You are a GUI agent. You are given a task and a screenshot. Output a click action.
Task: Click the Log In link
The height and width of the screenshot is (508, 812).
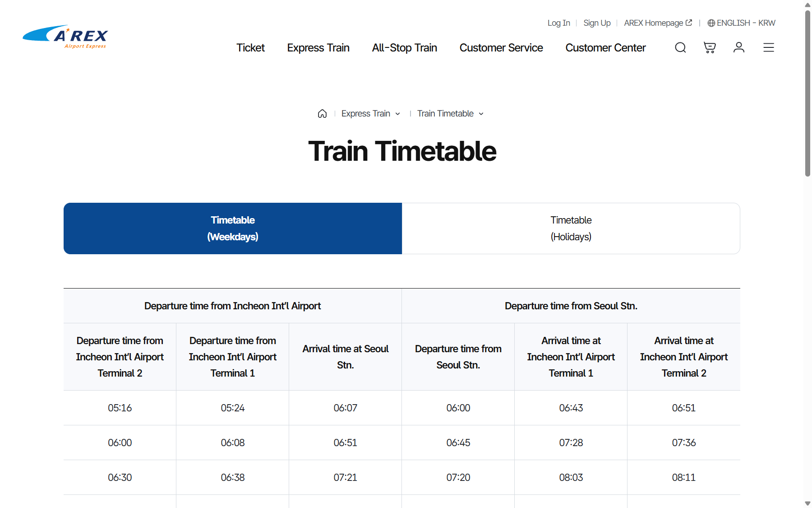tap(559, 23)
